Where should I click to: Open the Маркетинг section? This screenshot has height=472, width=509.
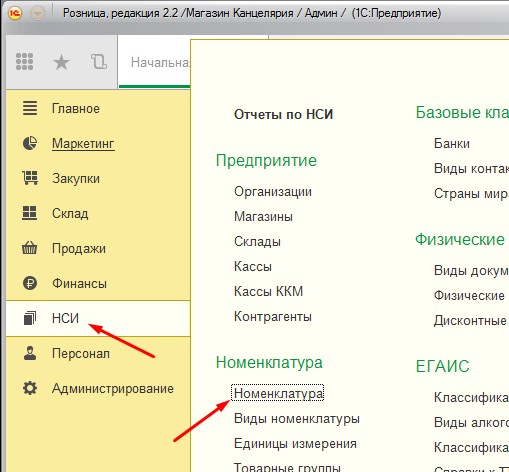(x=83, y=144)
